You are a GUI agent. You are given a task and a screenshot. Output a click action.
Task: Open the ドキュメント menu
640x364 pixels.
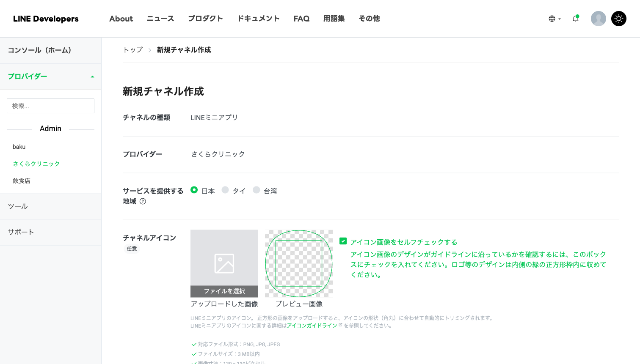[x=258, y=19]
